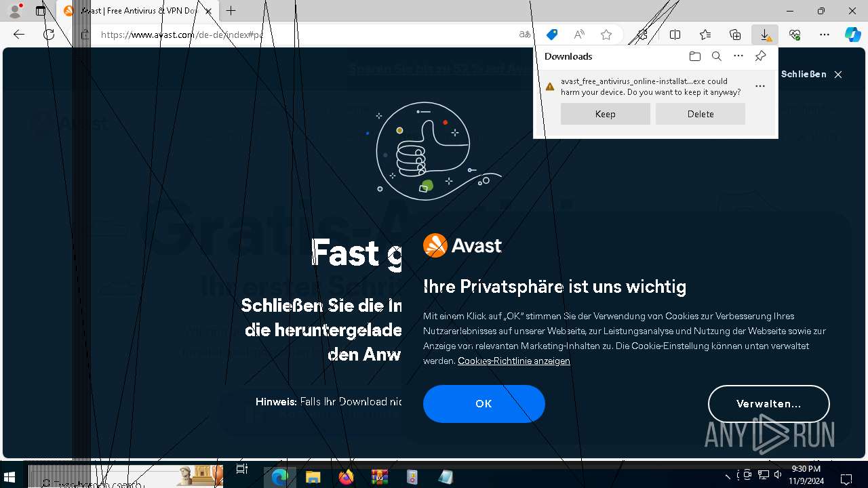Click the blue shopping tag icon
Viewport: 868px width, 488px height.
[552, 35]
